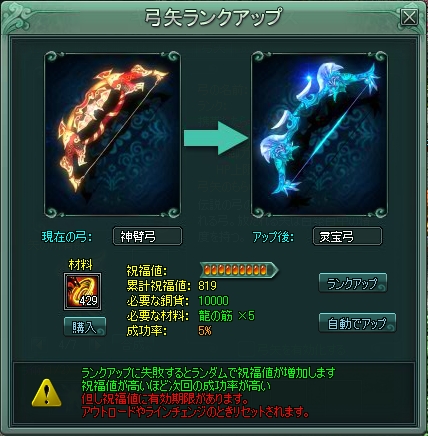
Task: Click the 祝福値 blessing progress bar
Action: click(239, 270)
